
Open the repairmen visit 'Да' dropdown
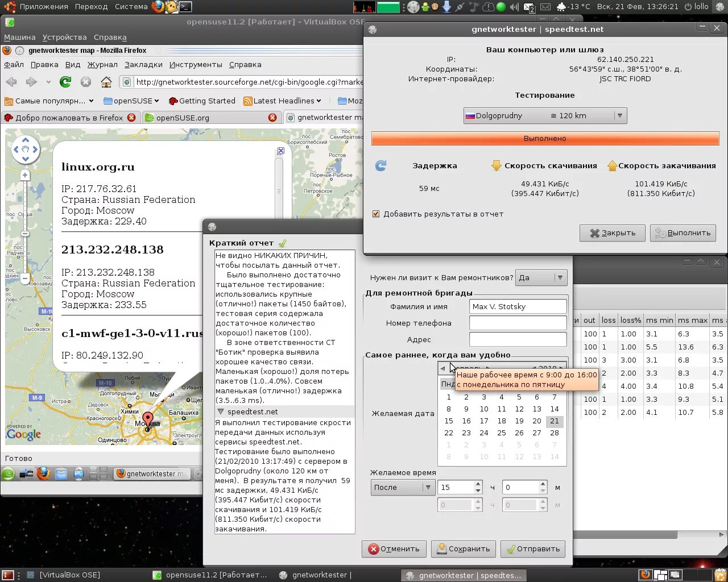541,277
